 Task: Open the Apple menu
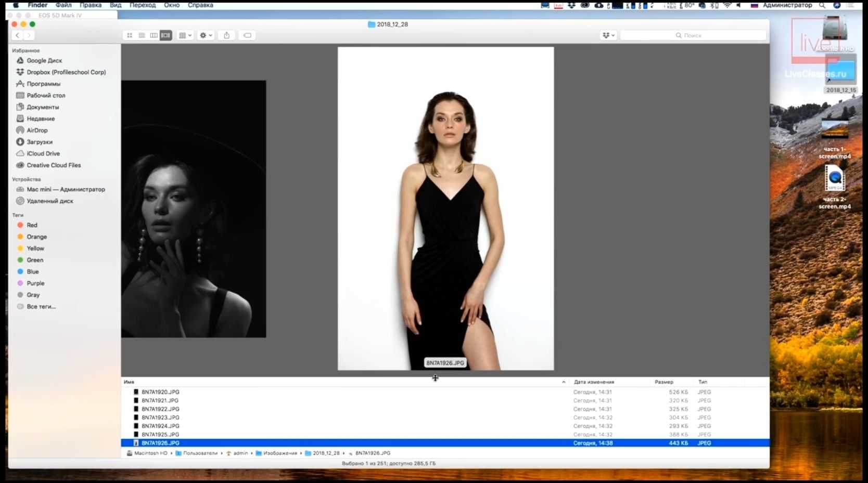(x=16, y=5)
